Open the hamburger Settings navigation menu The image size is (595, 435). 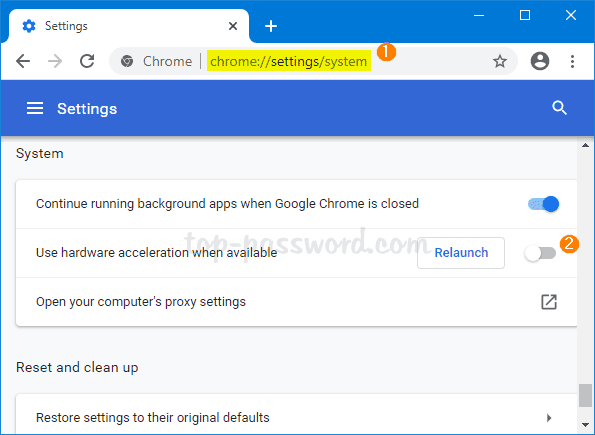(x=35, y=109)
